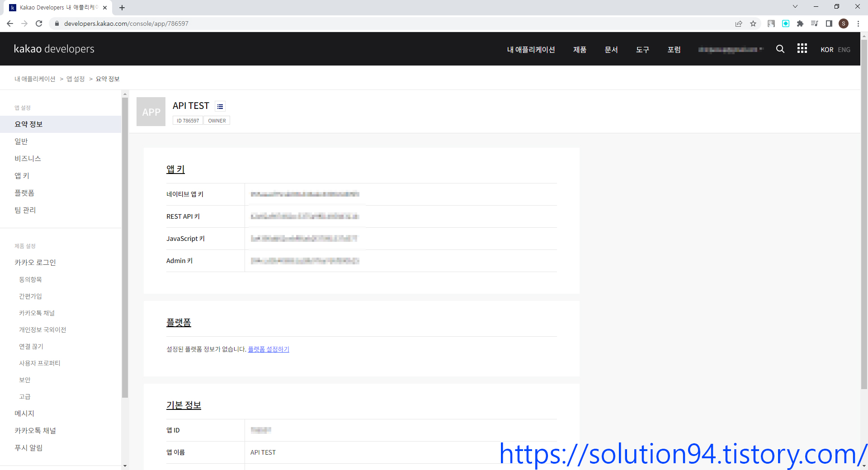Click the APP thumbnail image
This screenshot has width=868, height=470.
151,112
